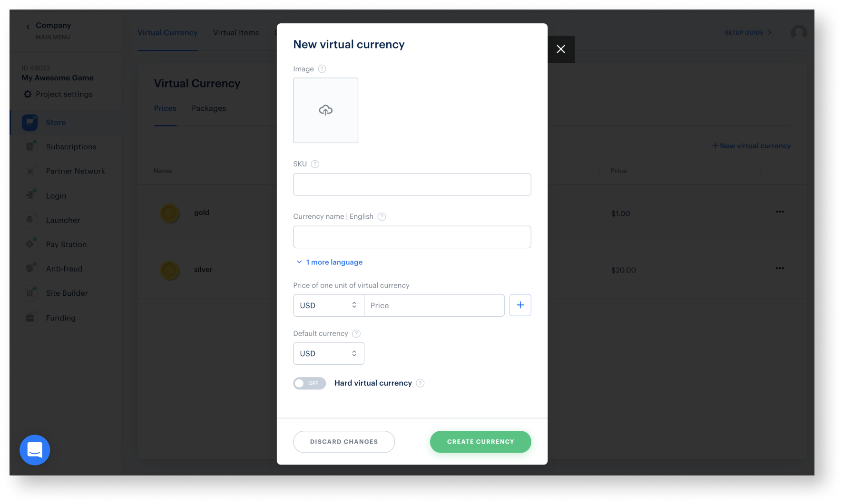Image resolution: width=843 pixels, height=504 pixels.
Task: Open the options menu for gold
Action: (x=780, y=212)
